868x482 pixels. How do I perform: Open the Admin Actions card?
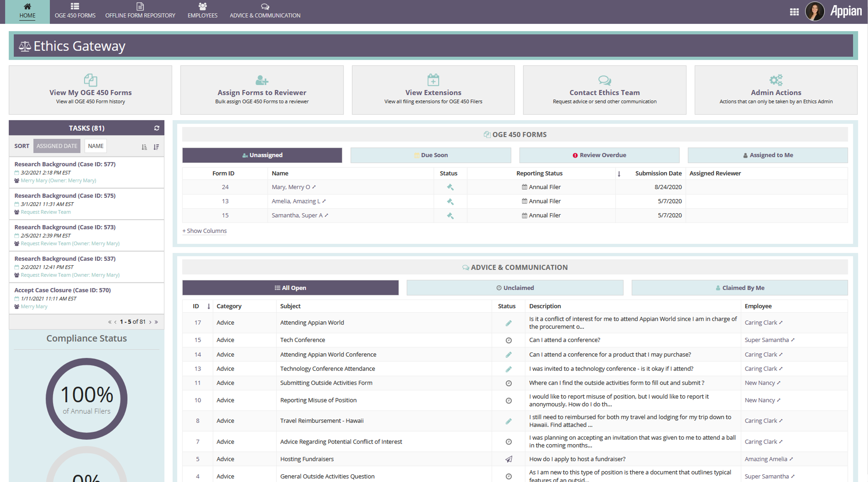tap(776, 90)
